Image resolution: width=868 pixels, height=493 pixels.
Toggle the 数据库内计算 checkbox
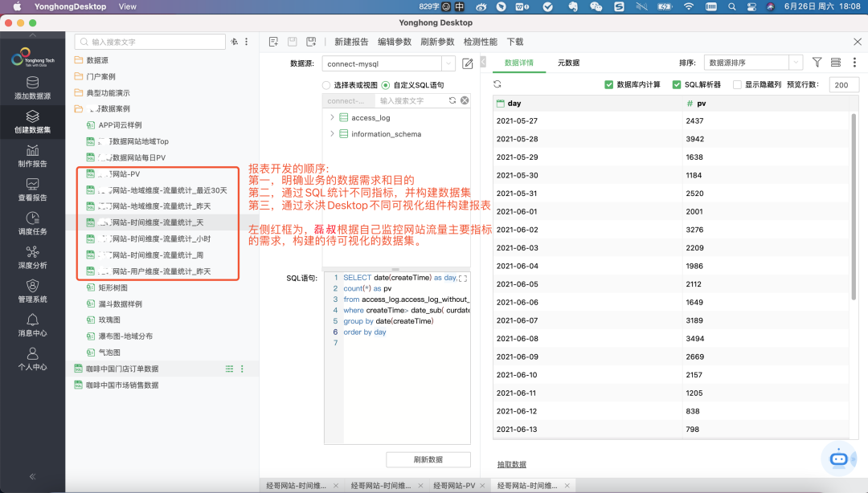pos(609,84)
